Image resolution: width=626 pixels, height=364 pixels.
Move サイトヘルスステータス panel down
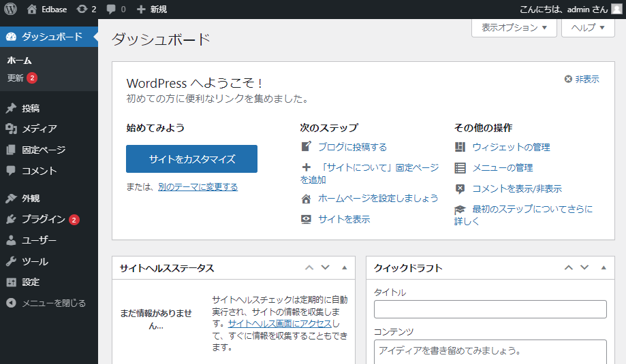326,267
